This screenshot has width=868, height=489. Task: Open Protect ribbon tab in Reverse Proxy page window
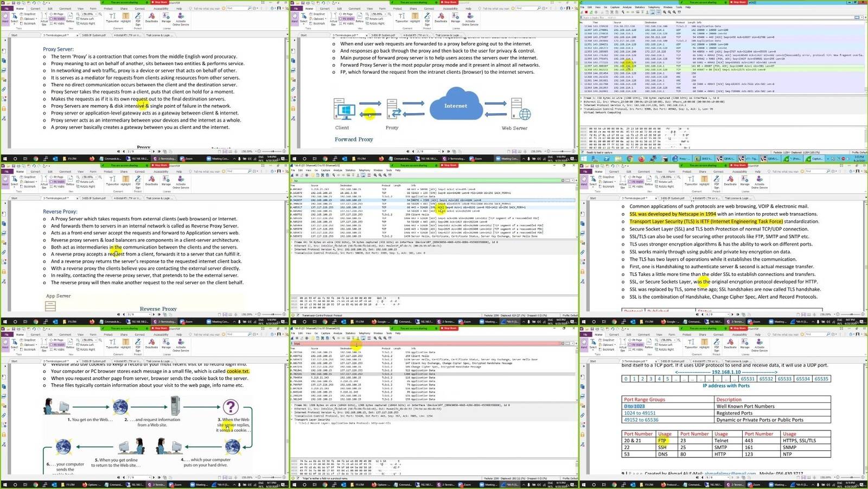pos(108,171)
